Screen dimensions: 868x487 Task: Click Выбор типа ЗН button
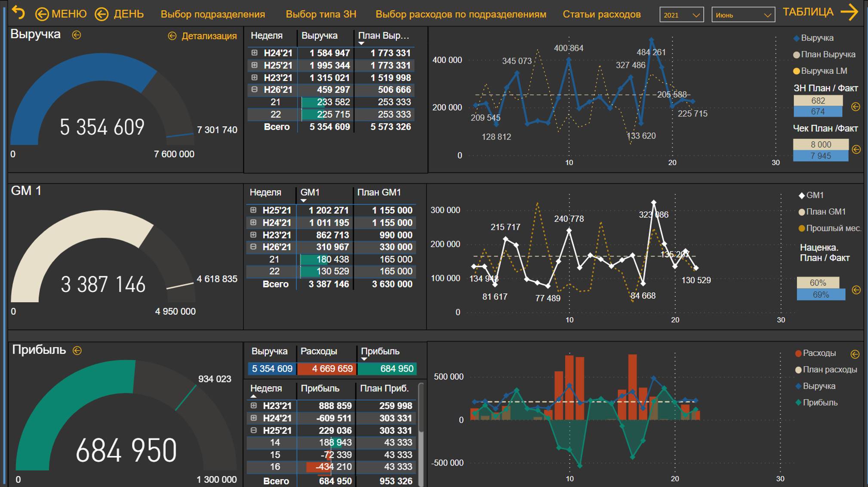[x=321, y=14]
